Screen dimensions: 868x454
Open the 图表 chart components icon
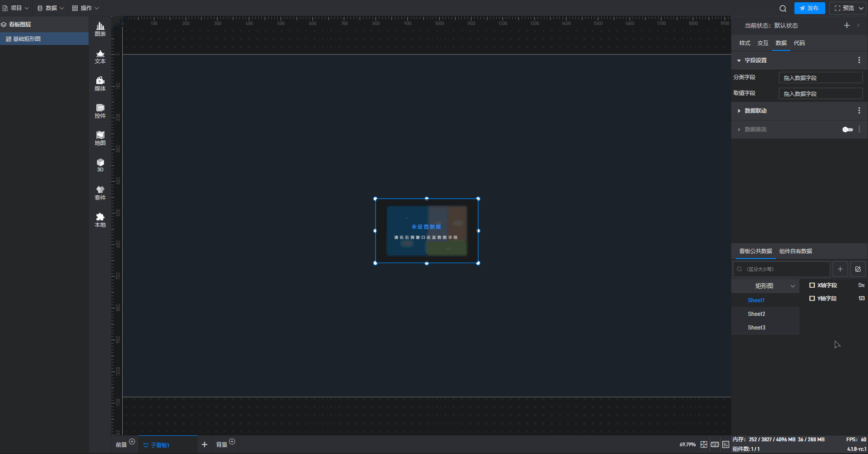(x=100, y=29)
